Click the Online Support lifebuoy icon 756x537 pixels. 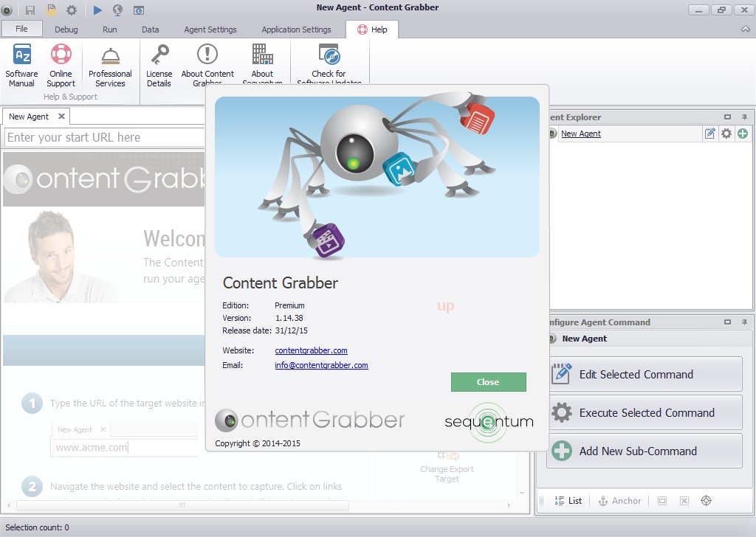tap(61, 55)
